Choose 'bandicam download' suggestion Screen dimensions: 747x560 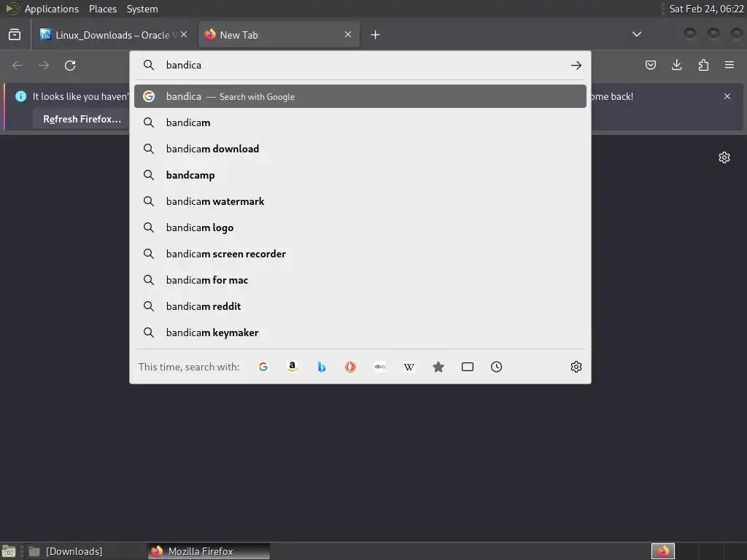360,149
